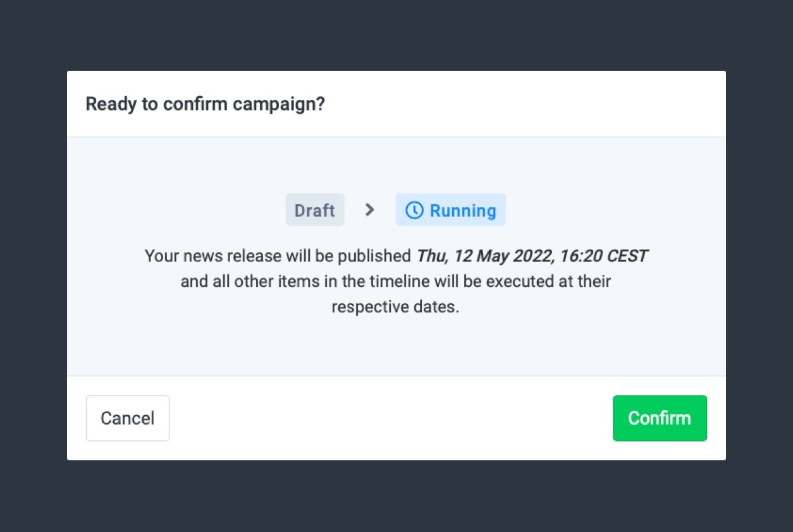Select the gray Draft status badge
Image resolution: width=793 pixels, height=532 pixels.
click(x=315, y=210)
